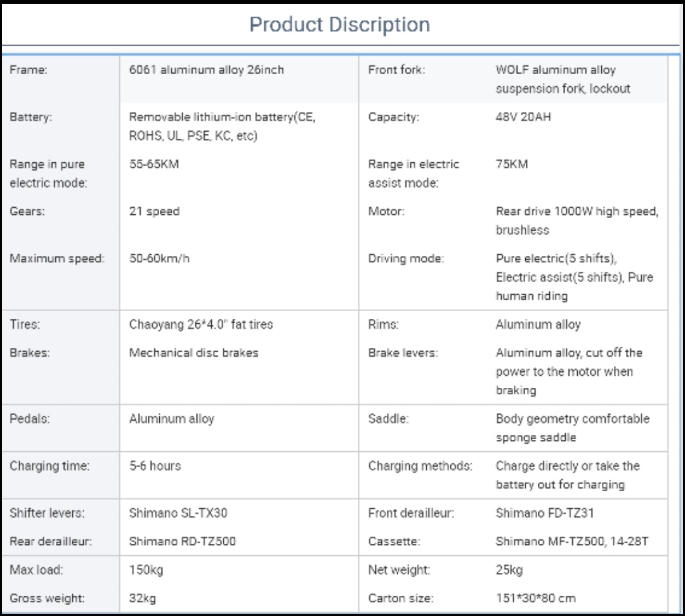685x616 pixels.
Task: Click the 55-65KM range value
Action: [x=154, y=164]
